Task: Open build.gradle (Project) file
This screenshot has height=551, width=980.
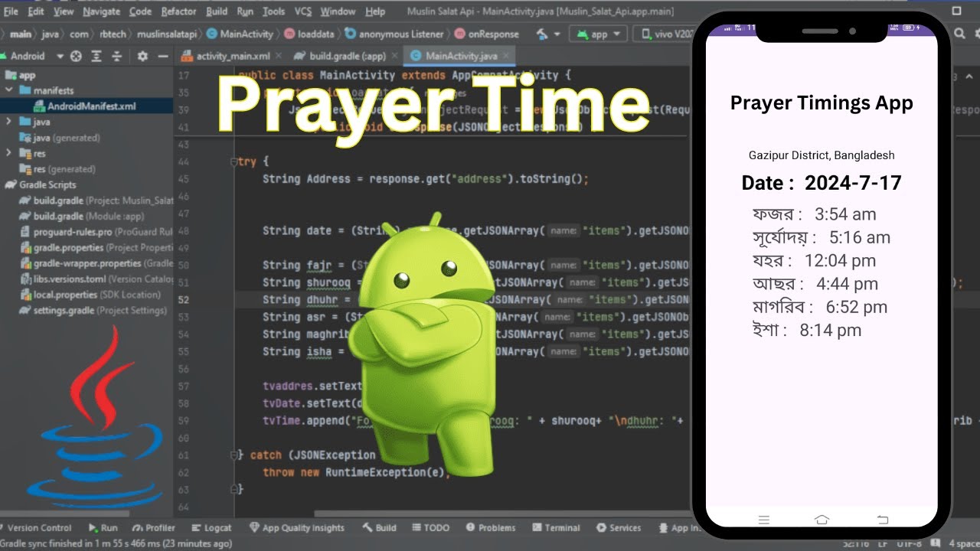Action: (97, 201)
